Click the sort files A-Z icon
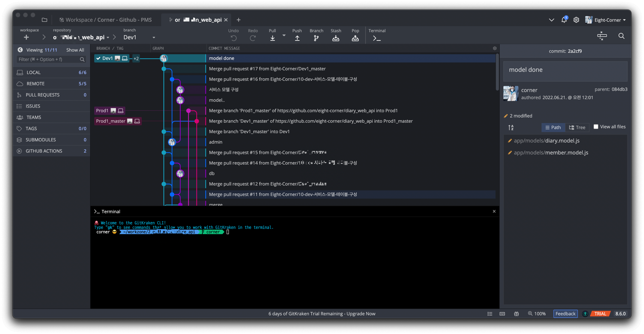Screen dimensions: 644x334 click(x=511, y=128)
